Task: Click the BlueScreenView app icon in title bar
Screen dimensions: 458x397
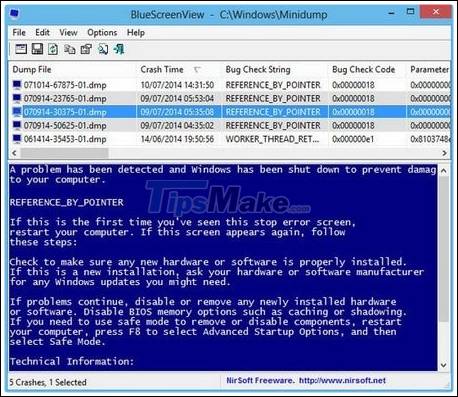Action: 14,14
